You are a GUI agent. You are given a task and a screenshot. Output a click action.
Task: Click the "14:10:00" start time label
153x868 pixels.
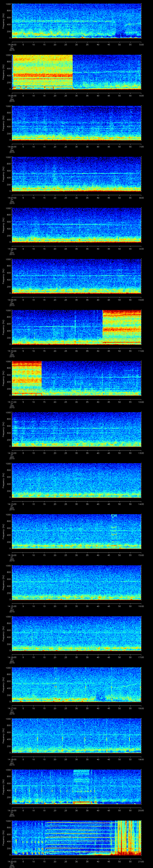click(12, 351)
